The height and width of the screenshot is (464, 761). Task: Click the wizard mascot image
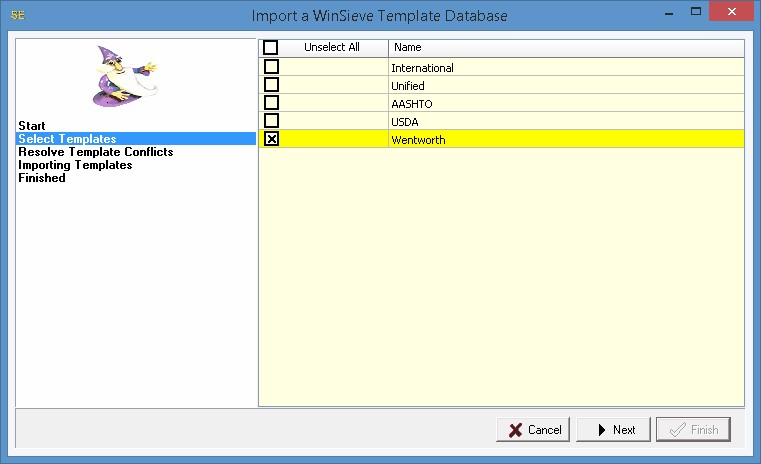124,77
